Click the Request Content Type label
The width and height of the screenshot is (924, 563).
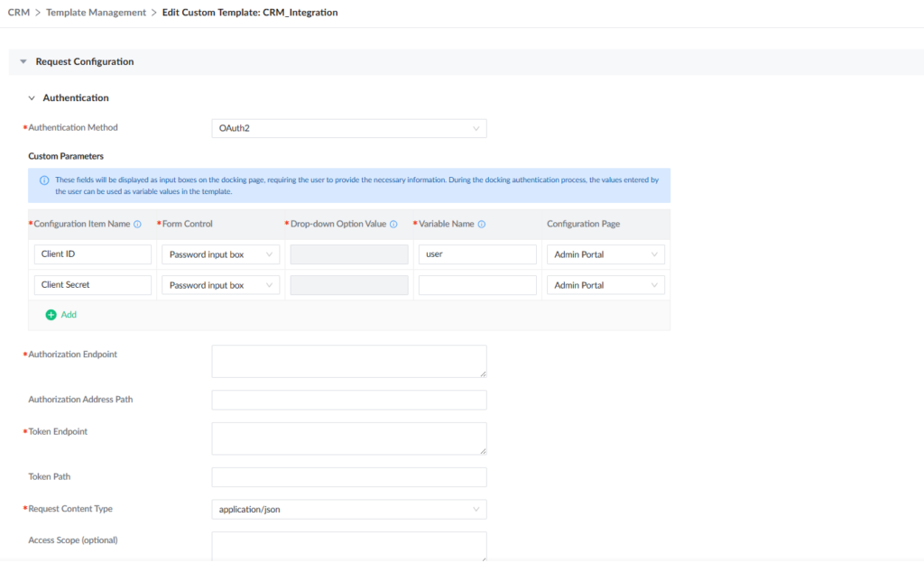tap(70, 509)
